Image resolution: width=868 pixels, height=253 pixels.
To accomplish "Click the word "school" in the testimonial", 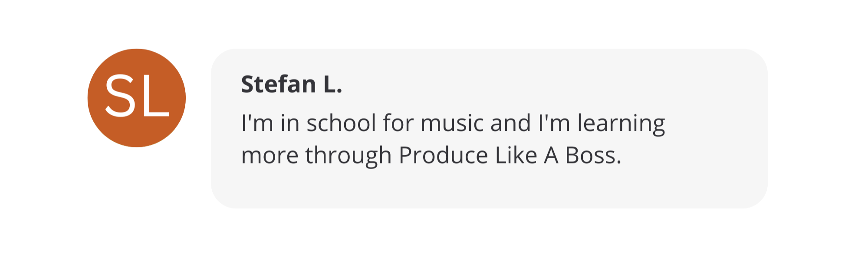I will tap(341, 123).
